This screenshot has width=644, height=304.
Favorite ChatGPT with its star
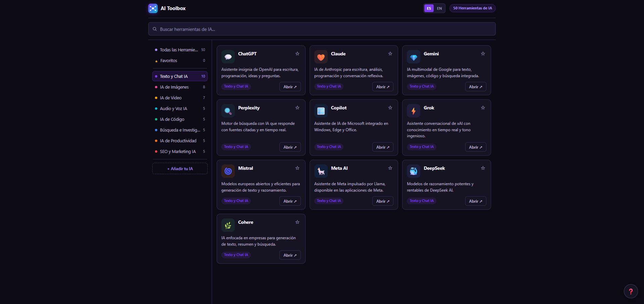pos(297,54)
